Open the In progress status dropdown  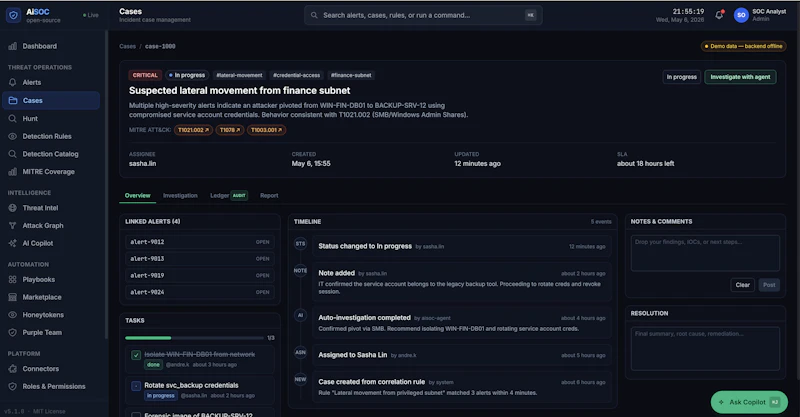[x=681, y=77]
